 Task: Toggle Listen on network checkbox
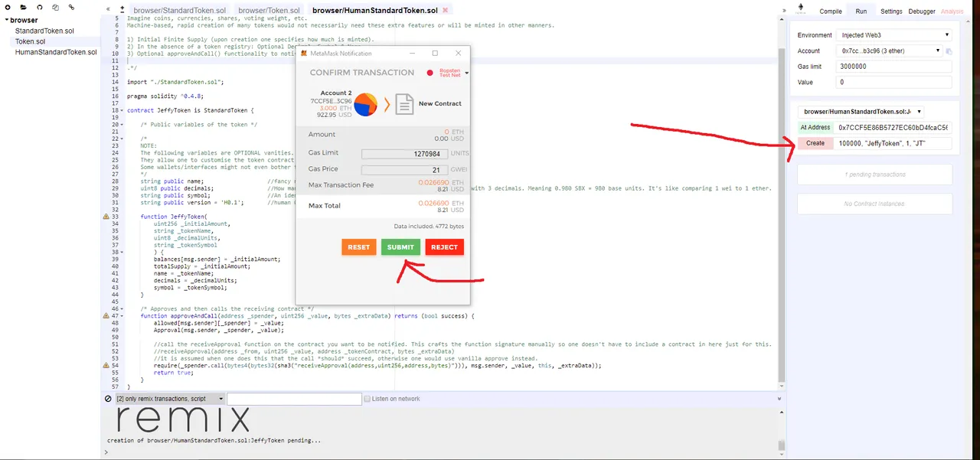click(367, 399)
